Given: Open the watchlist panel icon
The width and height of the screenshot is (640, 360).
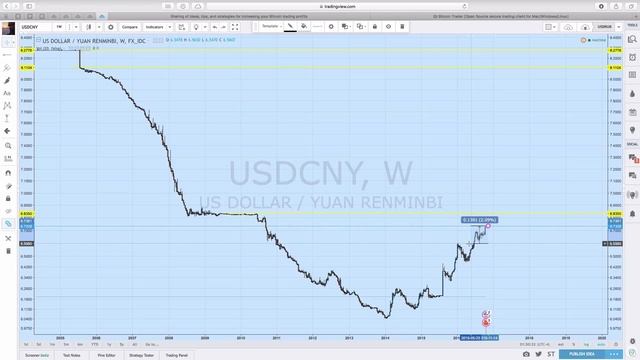Looking at the screenshot, I should pos(632,39).
